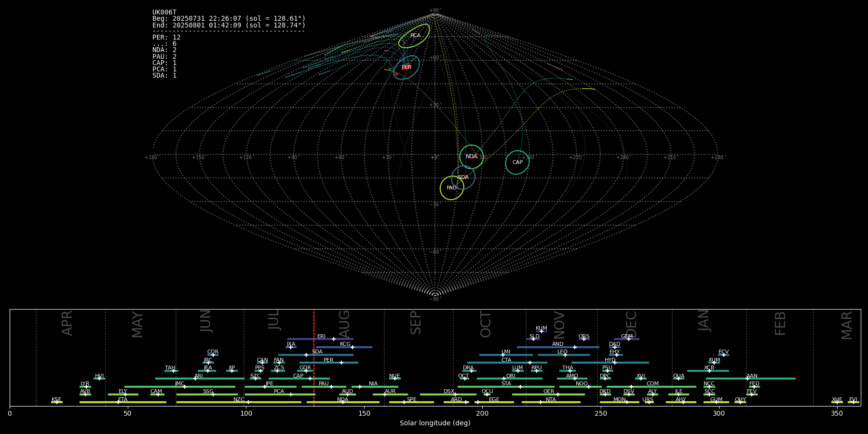Click the CTA shower bar in timeline
The width and height of the screenshot is (868, 434).
(x=507, y=363)
